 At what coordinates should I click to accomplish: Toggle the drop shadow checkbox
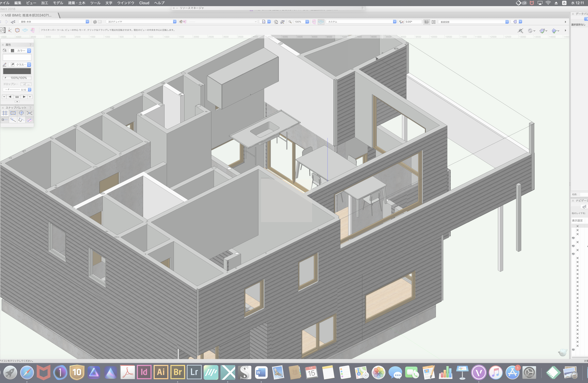[x=24, y=84]
